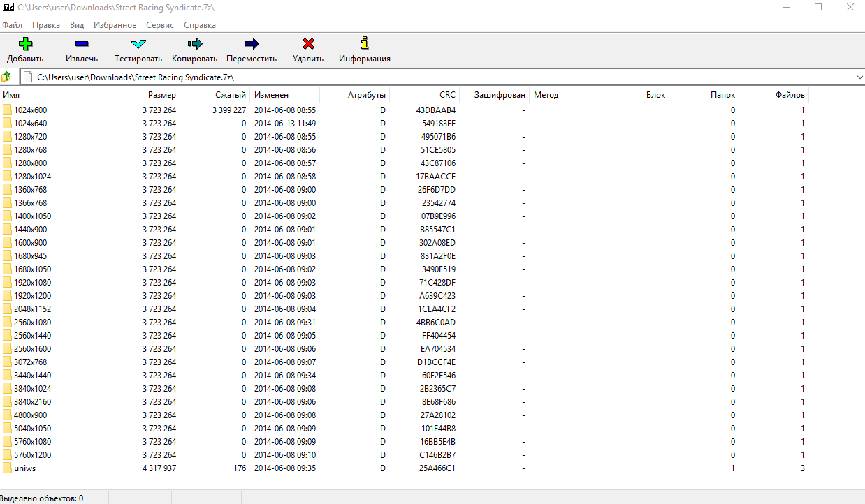This screenshot has height=504, width=865.
Task: Click the 1366x768 folder icon
Action: (7, 202)
